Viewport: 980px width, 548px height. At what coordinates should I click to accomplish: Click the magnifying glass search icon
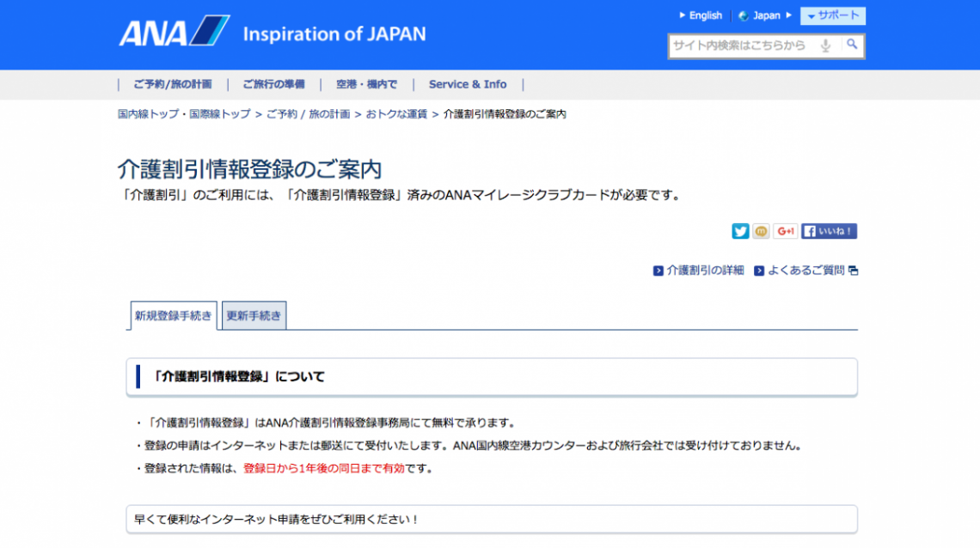tap(854, 46)
